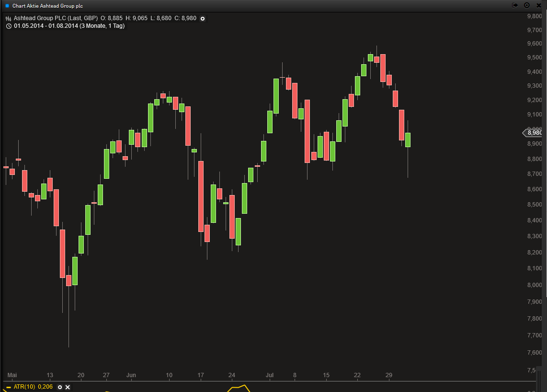Viewport: 547px width, 392px height.
Task: Click the '27' date axis label
Action: (x=106, y=375)
